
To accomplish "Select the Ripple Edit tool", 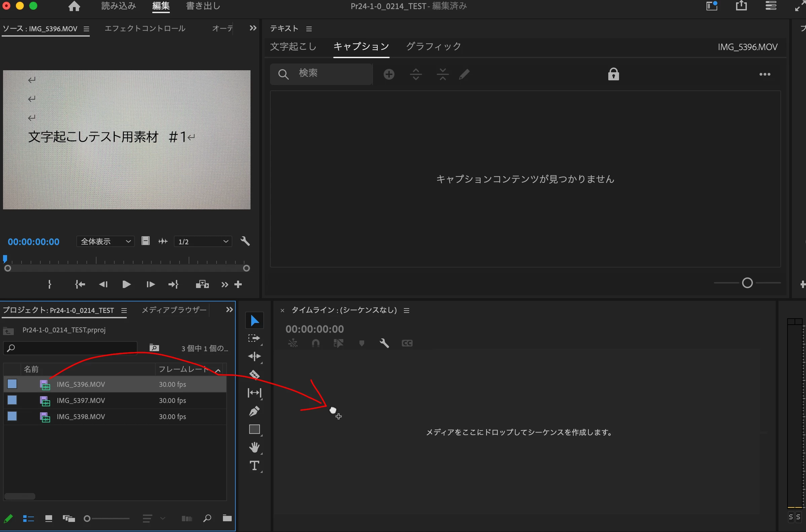I will (254, 356).
